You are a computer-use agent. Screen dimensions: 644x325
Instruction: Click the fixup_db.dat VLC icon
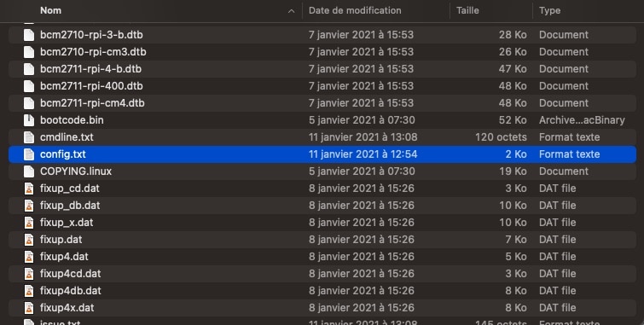point(29,206)
